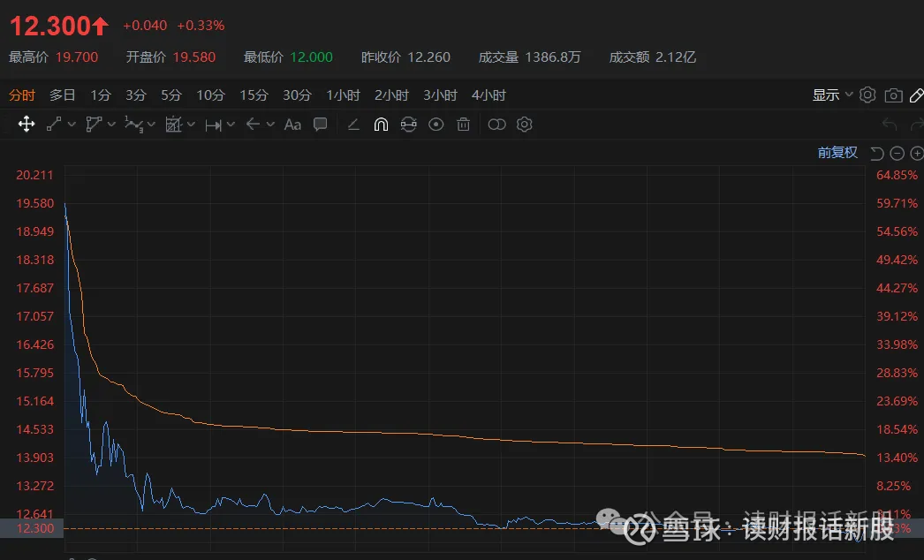
Task: Click the camera screenshot icon
Action: pyautogui.click(x=893, y=95)
